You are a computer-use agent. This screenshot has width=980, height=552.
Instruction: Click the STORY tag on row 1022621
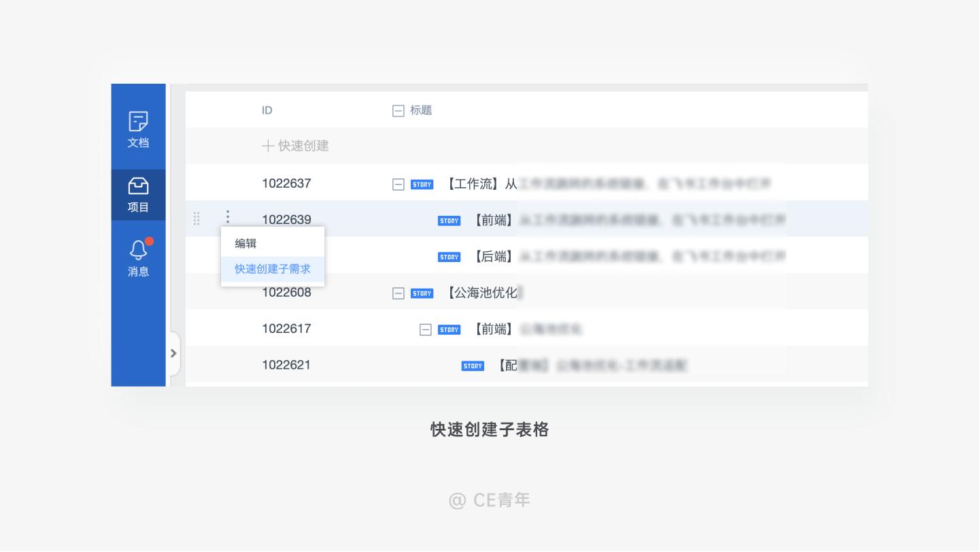[x=473, y=366]
